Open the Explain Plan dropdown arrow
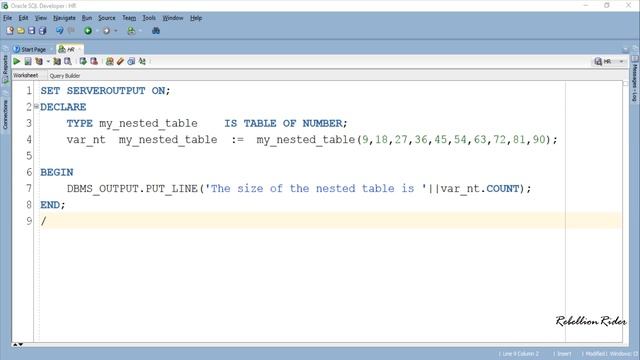 [48, 62]
